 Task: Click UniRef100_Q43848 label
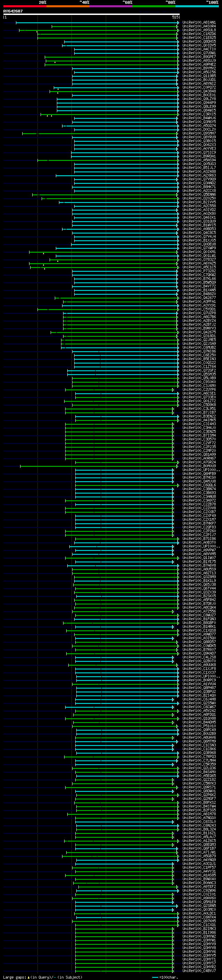(x=199, y=91)
